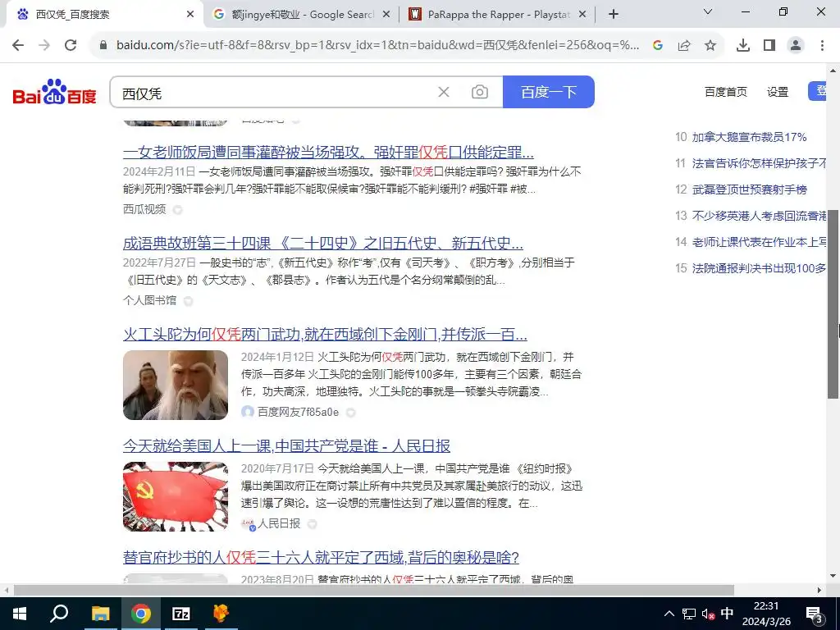840x630 pixels.
Task: Open result 一女老师饭局遭同事灌醉
Action: tap(328, 153)
